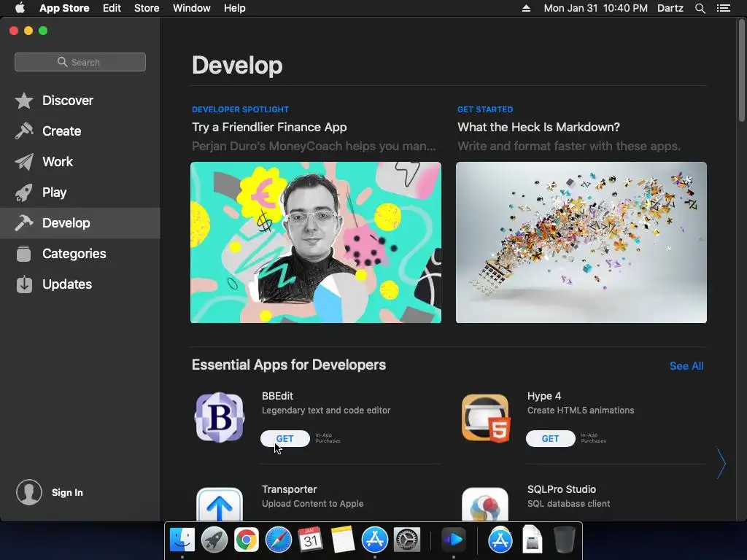Click See All for Essential Apps
The image size is (747, 560).
pyautogui.click(x=686, y=366)
